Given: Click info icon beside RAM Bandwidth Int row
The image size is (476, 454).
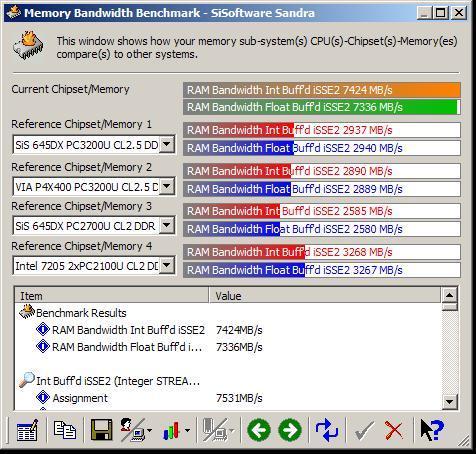Looking at the screenshot, I should tap(43, 329).
